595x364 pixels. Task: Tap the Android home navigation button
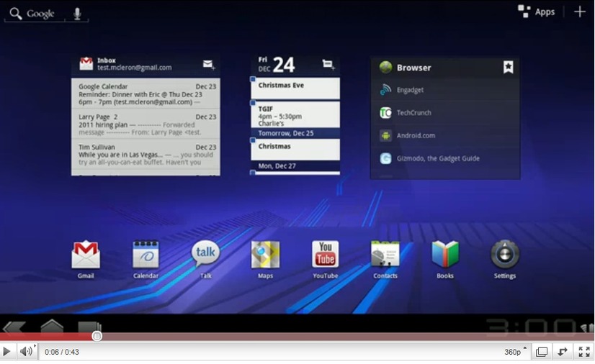[x=52, y=326]
